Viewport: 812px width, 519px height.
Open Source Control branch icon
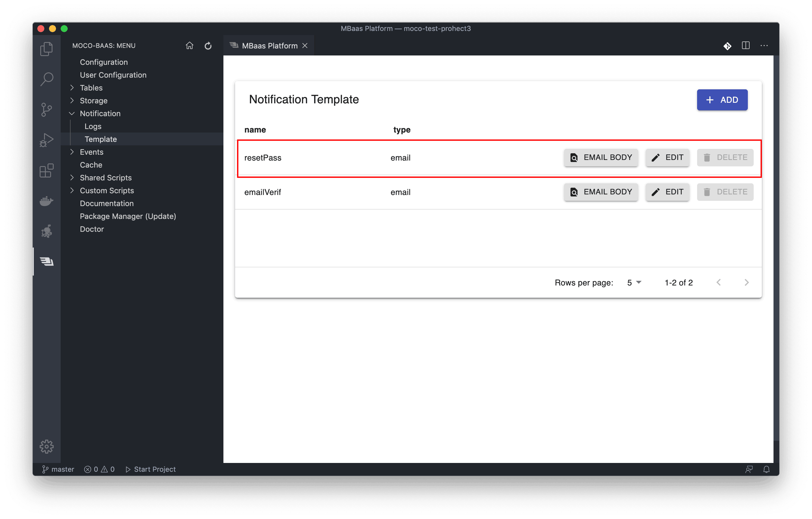click(x=47, y=110)
